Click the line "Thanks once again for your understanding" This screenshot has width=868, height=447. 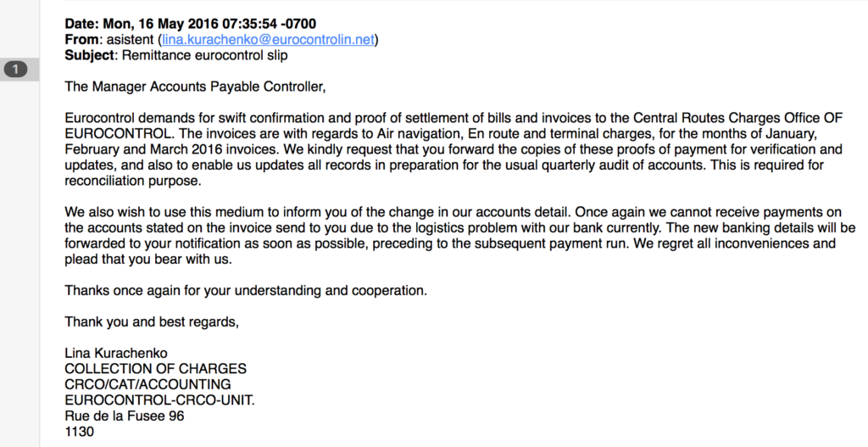[x=246, y=291]
